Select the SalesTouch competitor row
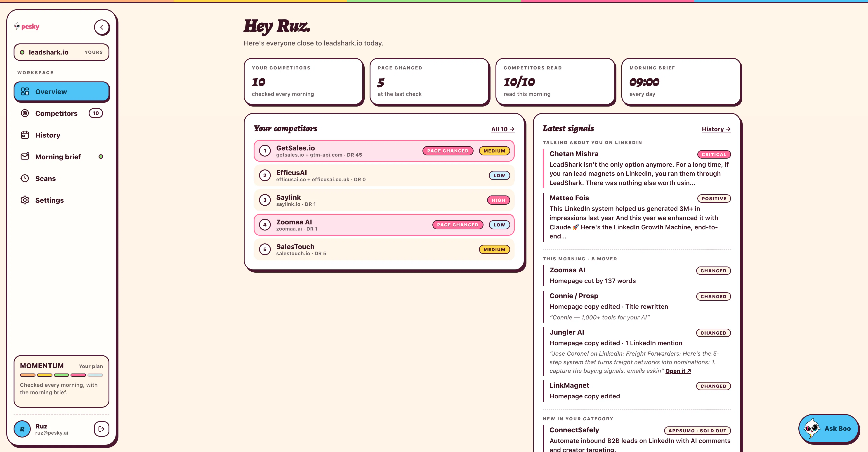 (384, 249)
